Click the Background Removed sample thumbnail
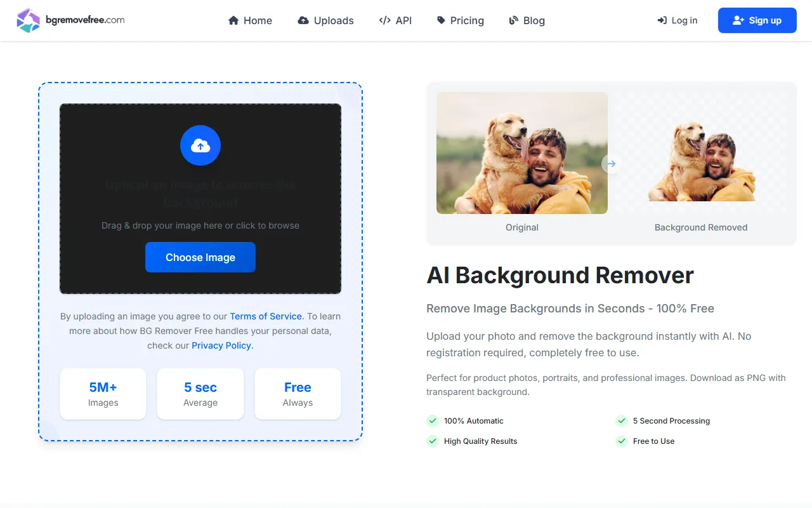The image size is (812, 508). pos(701,153)
